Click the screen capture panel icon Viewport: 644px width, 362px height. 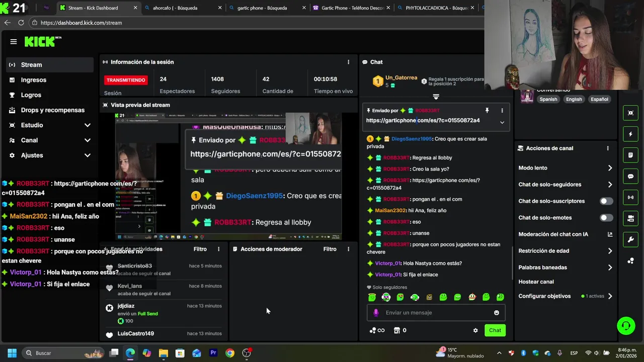point(630,113)
